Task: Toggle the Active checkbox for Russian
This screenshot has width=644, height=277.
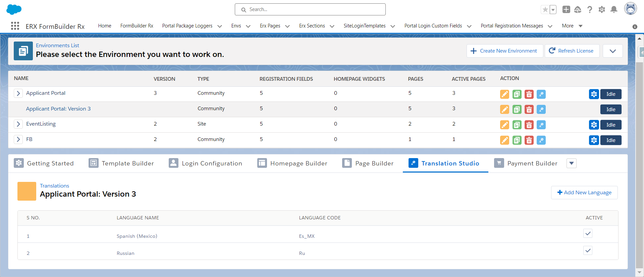Action: 588,251
